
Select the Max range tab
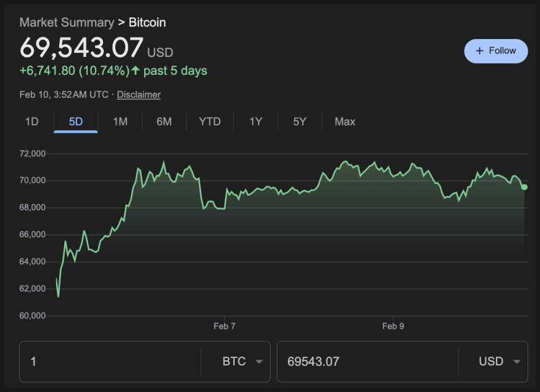point(344,121)
